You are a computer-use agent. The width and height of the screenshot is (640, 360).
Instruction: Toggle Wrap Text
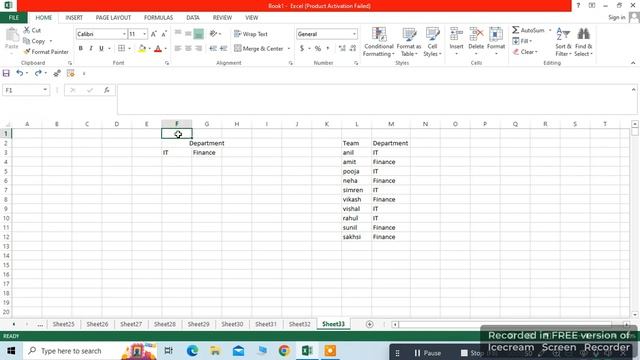pos(251,34)
